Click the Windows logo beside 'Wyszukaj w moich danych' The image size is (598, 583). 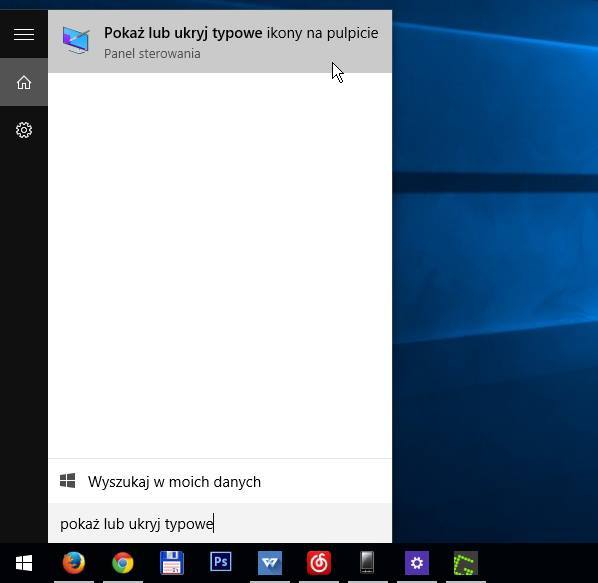click(68, 481)
